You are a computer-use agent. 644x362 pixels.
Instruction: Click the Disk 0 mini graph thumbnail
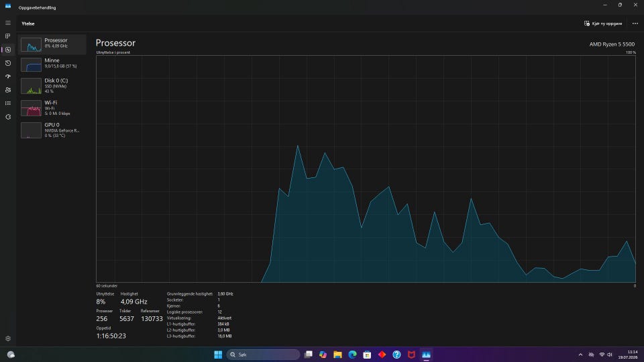click(32, 86)
